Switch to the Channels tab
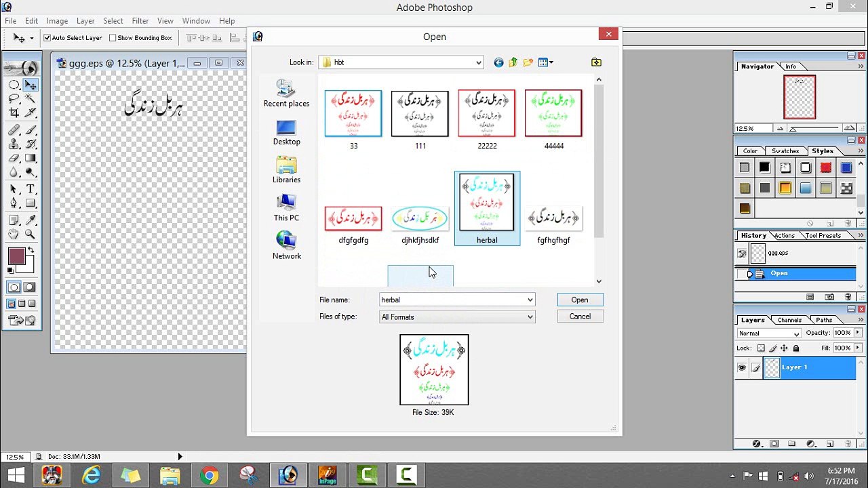This screenshot has height=488, width=868. tap(789, 320)
